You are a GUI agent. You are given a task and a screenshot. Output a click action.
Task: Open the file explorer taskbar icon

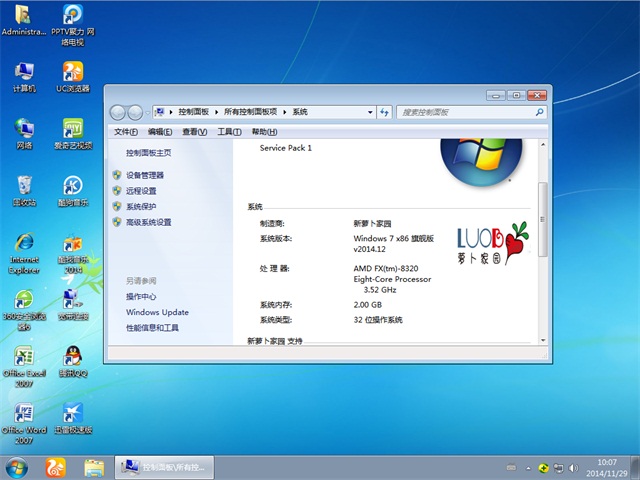tap(94, 467)
